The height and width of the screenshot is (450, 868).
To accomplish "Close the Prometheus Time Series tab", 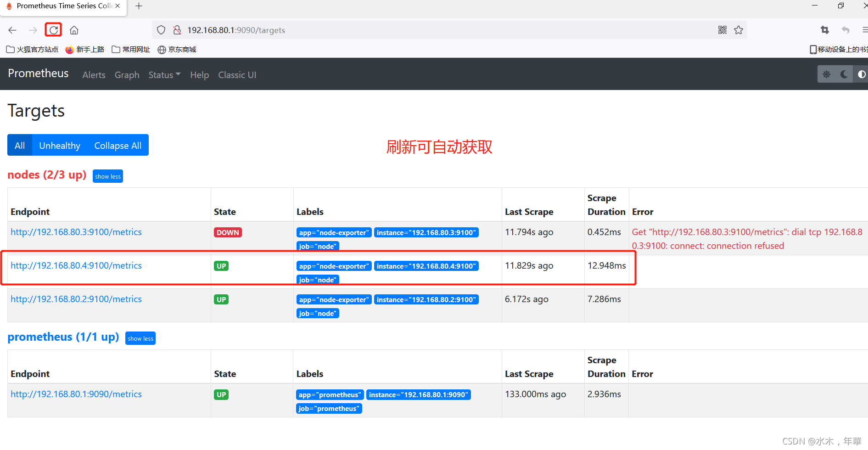I will click(x=118, y=6).
